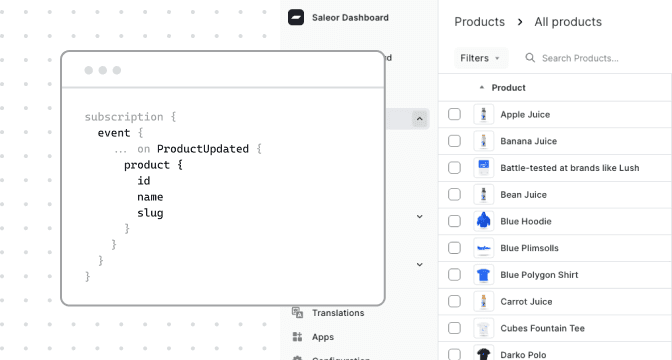Image resolution: width=672 pixels, height=360 pixels.
Task: Click the Apps grid icon in sidebar
Action: (297, 337)
